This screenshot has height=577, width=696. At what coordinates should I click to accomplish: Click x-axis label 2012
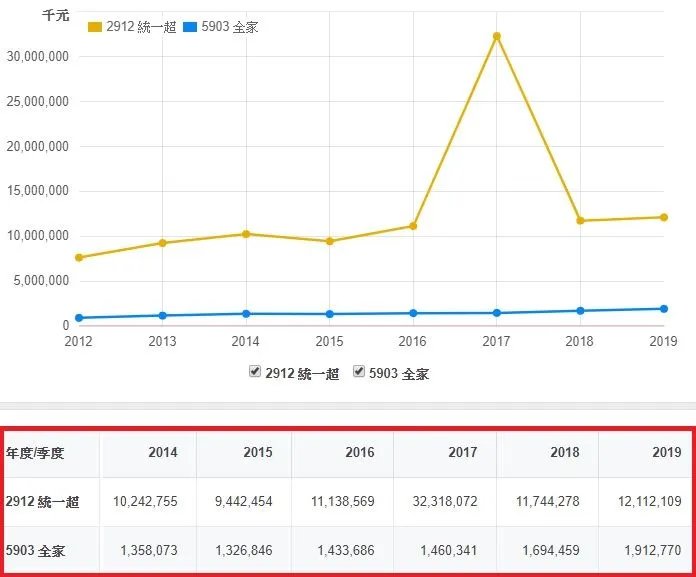(78, 341)
